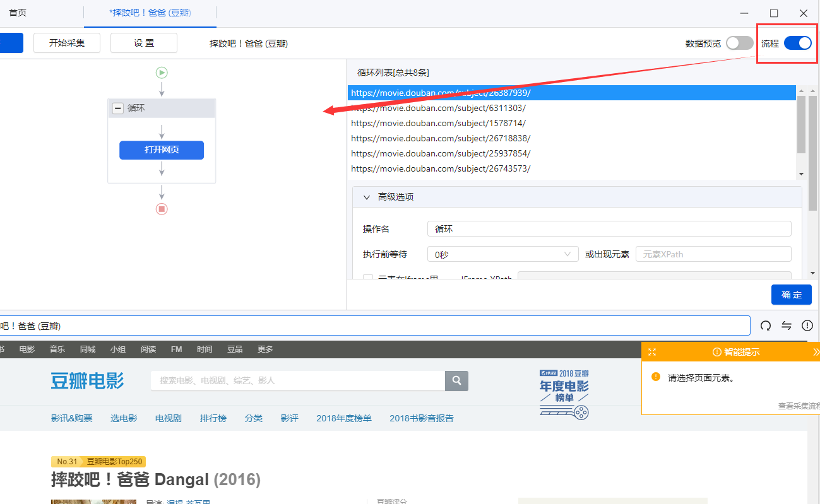Select loop URL ending in 26743573
This screenshot has height=504, width=820.
click(x=571, y=168)
